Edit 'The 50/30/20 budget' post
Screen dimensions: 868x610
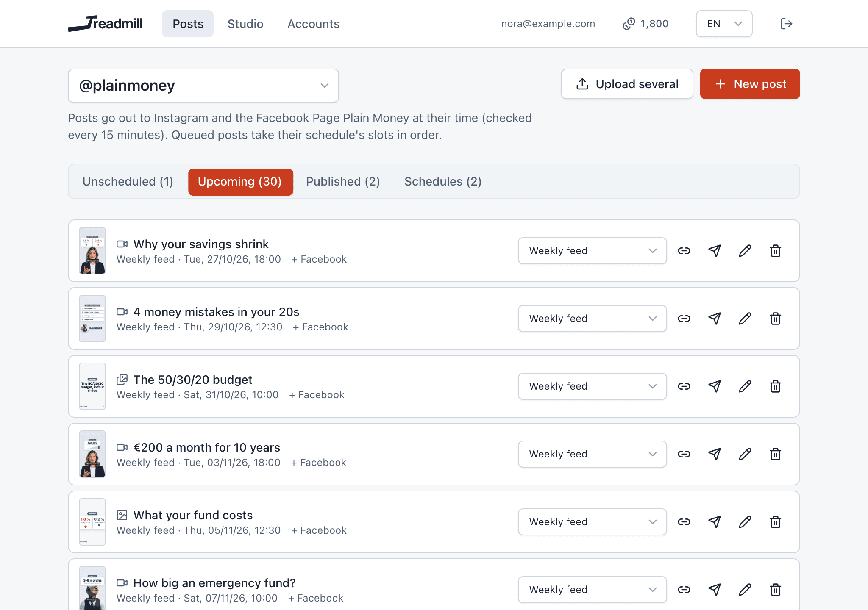(x=745, y=386)
